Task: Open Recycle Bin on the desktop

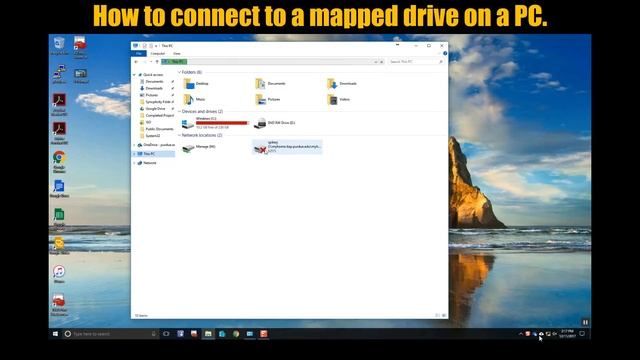Action: pyautogui.click(x=59, y=46)
